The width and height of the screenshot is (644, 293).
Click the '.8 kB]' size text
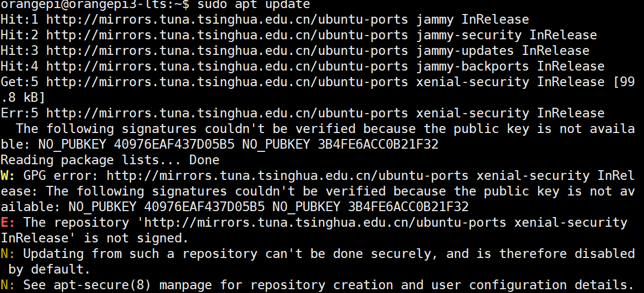[23, 97]
